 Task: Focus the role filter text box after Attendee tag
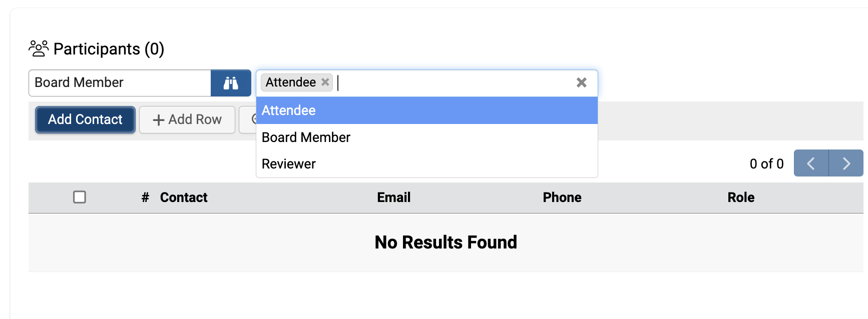[451, 83]
